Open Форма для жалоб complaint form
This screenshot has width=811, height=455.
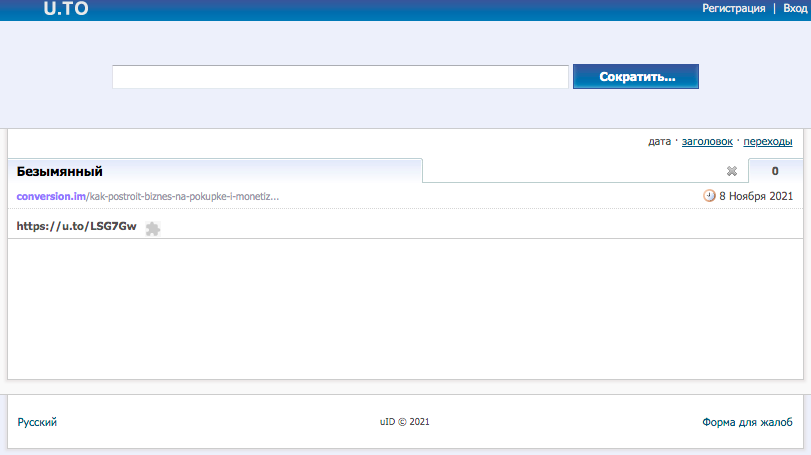point(747,422)
